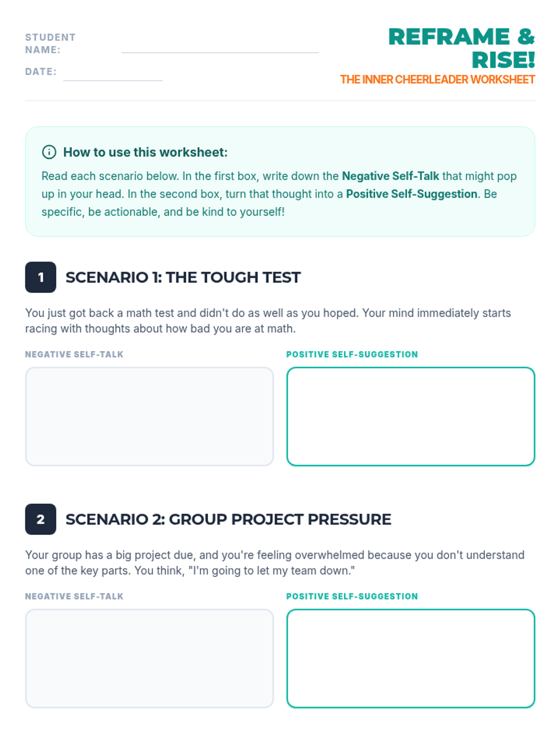This screenshot has width=560, height=747.
Task: Click bold "Positive Self-Suggestion" in the instructions
Action: [x=411, y=194]
